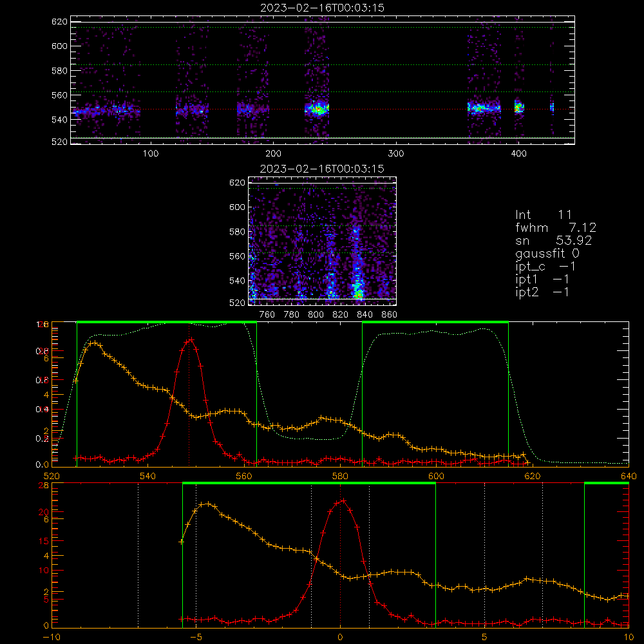
Task: Click x-axis label '-5' of bottom plot
Action: point(196,638)
